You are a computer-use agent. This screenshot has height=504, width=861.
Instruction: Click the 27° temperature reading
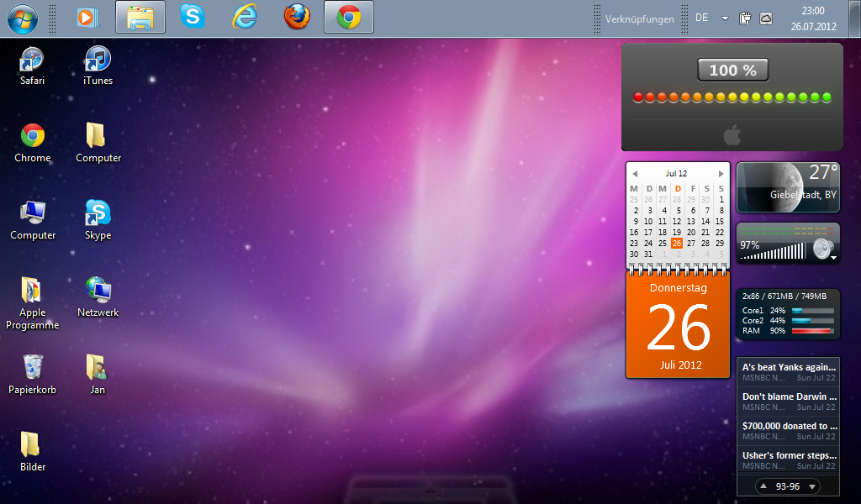(823, 173)
